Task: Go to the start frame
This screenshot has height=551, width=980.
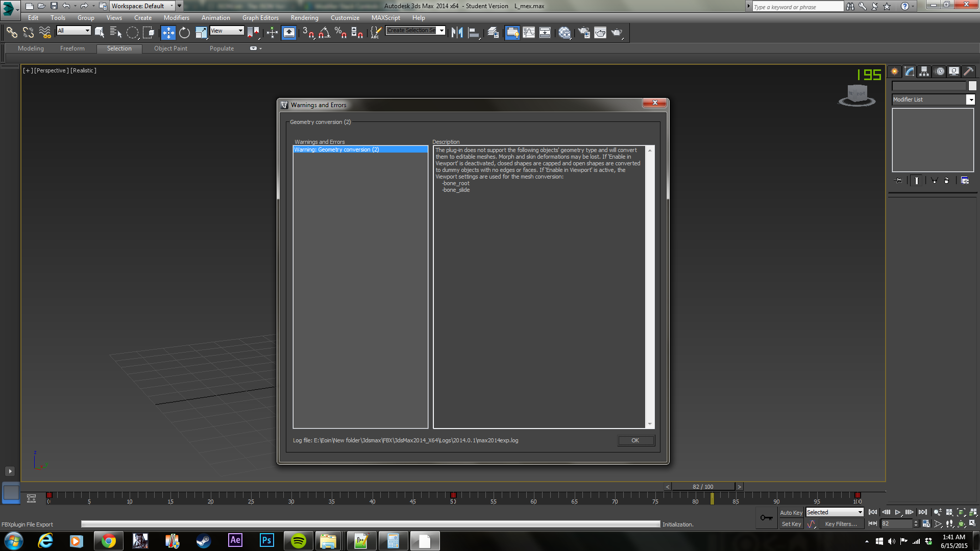Action: click(x=873, y=512)
